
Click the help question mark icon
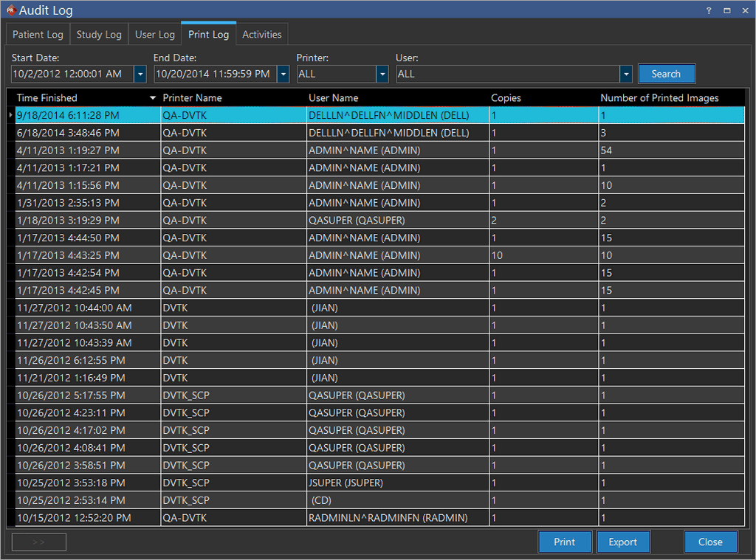point(709,10)
